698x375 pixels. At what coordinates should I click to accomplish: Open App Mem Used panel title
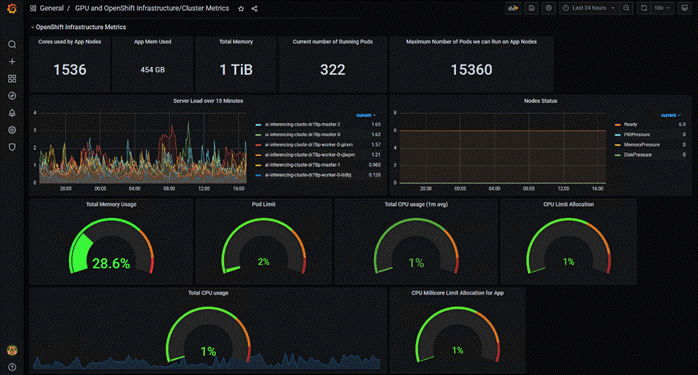point(153,42)
